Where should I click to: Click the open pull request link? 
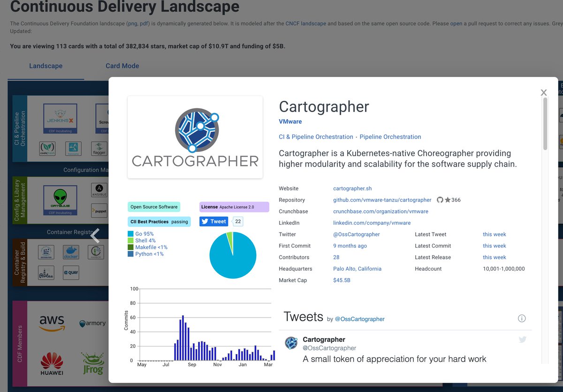(x=456, y=23)
